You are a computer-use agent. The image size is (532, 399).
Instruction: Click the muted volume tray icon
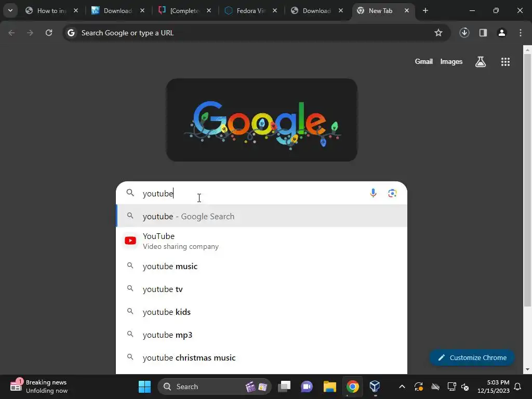465,387
